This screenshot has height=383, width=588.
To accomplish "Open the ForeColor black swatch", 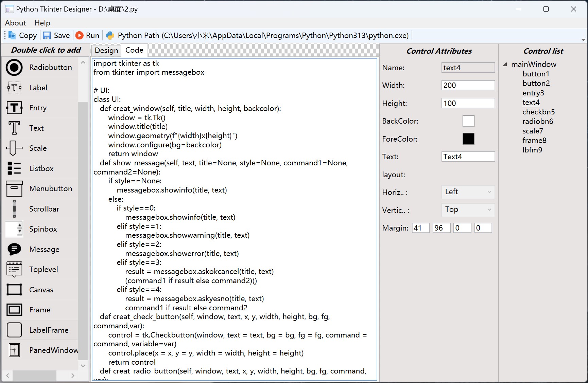I will pyautogui.click(x=468, y=139).
